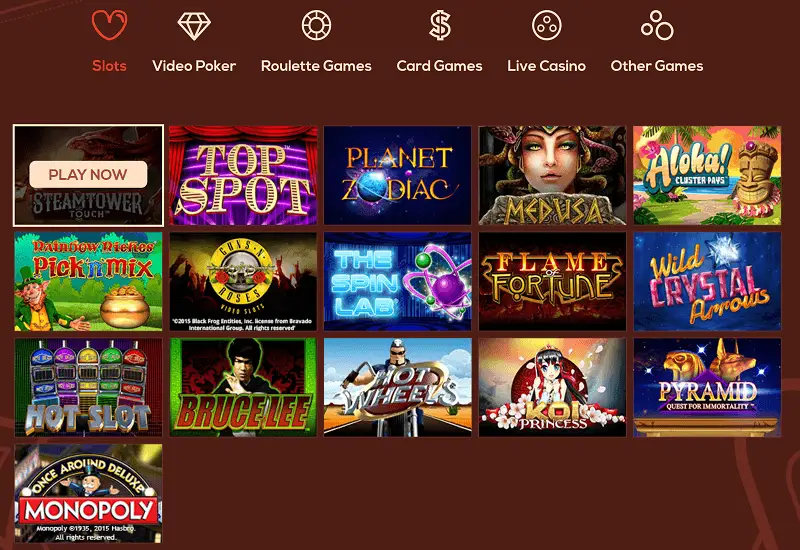
Task: Switch to Video Poker tab label
Action: [x=194, y=66]
